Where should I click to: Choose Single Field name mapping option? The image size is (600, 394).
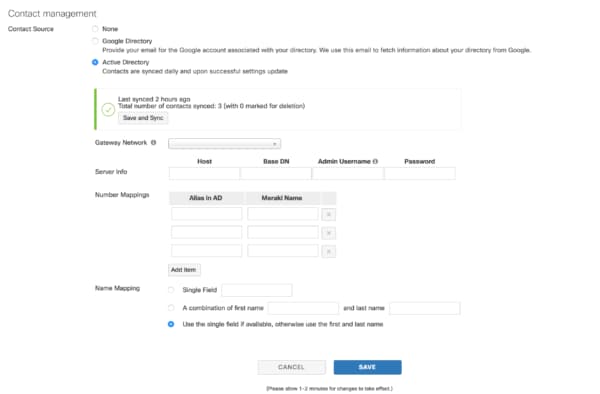tap(171, 290)
